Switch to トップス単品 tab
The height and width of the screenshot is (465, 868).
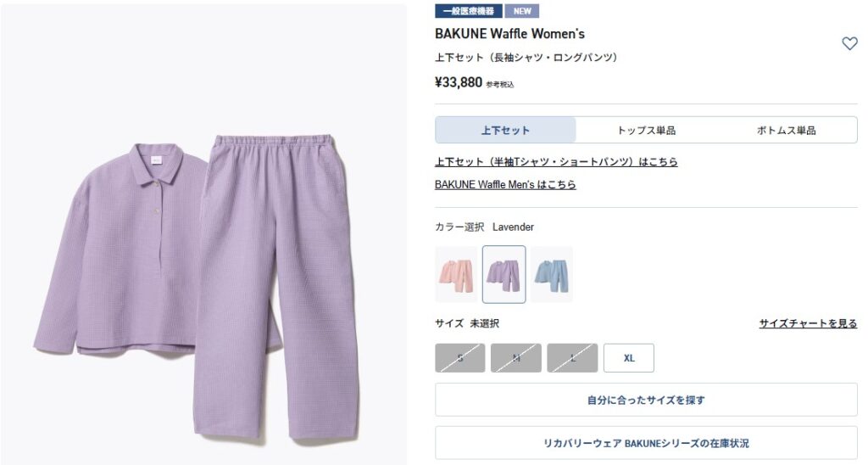(x=646, y=130)
